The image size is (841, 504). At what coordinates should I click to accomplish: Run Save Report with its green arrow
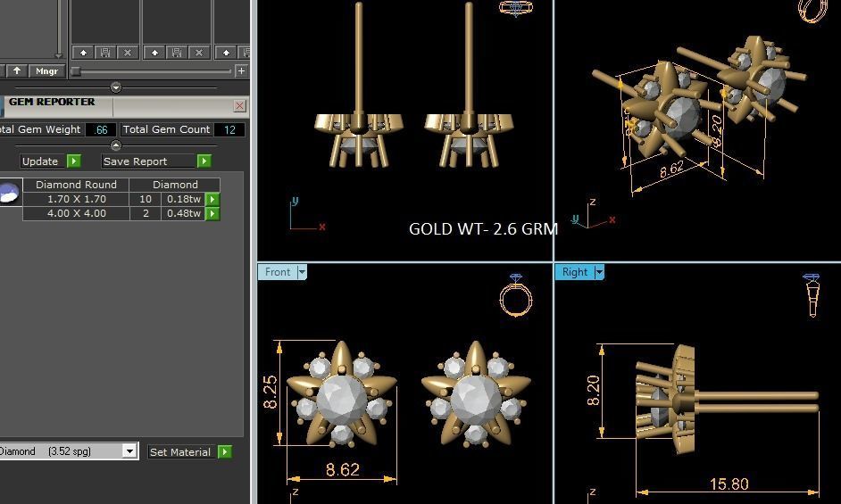(x=204, y=161)
